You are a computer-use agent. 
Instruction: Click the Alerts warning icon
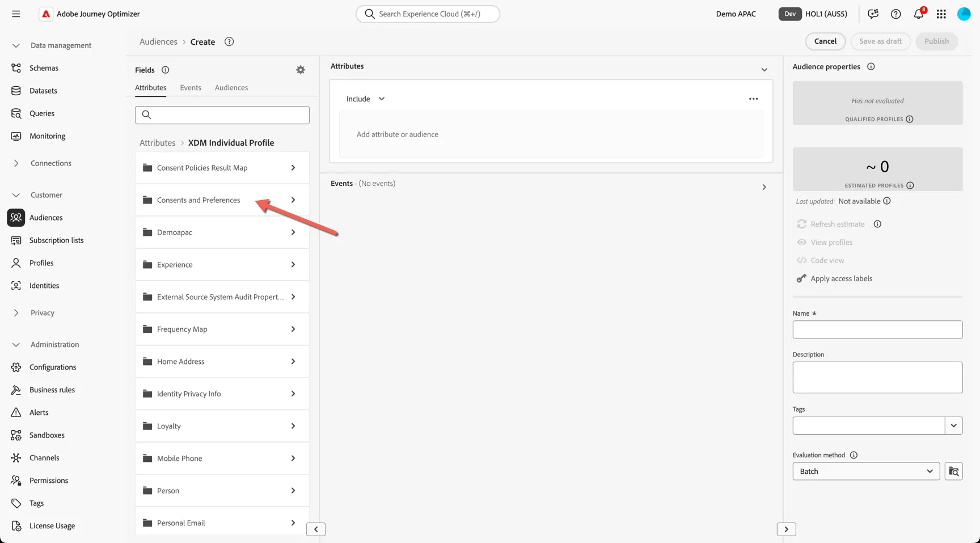pyautogui.click(x=16, y=413)
